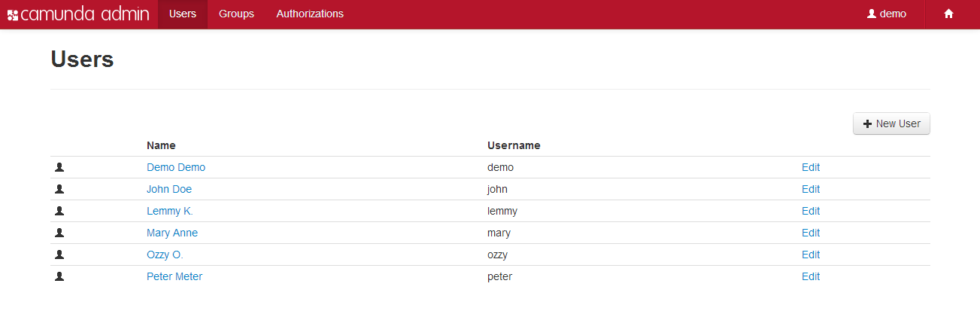
Task: Select the Users tab
Action: pyautogui.click(x=183, y=14)
